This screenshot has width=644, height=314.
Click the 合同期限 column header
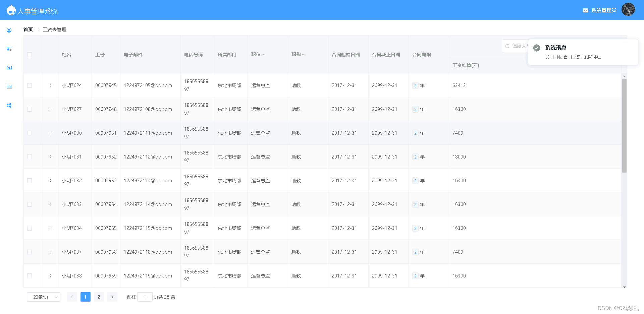coord(422,55)
